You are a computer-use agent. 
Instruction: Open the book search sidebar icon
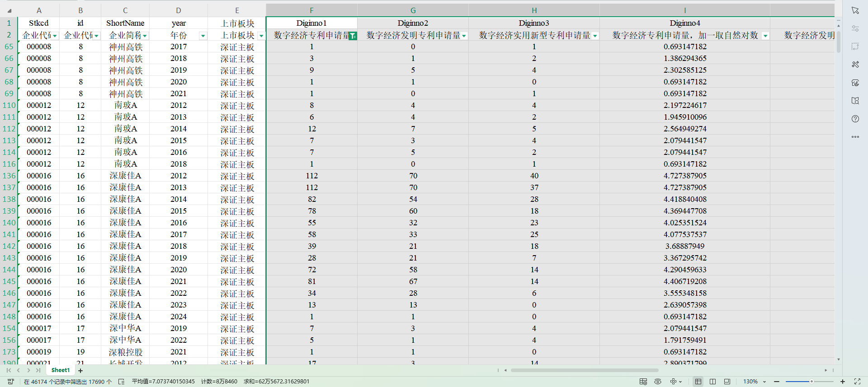tap(855, 101)
